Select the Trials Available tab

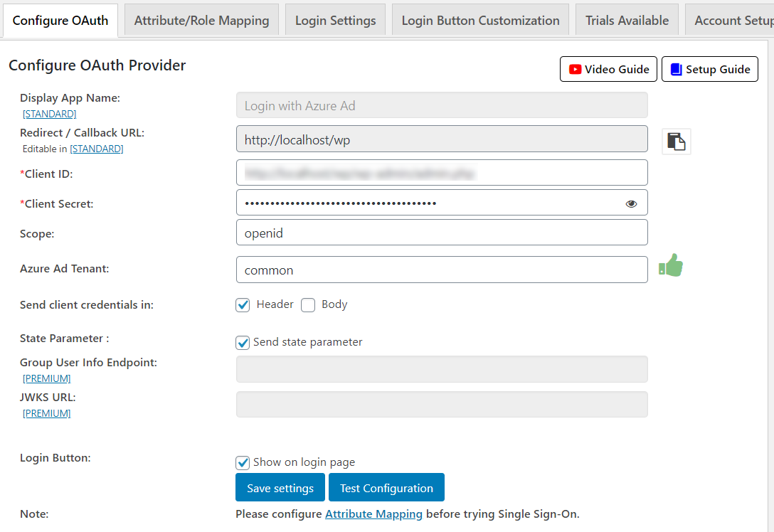tap(627, 21)
